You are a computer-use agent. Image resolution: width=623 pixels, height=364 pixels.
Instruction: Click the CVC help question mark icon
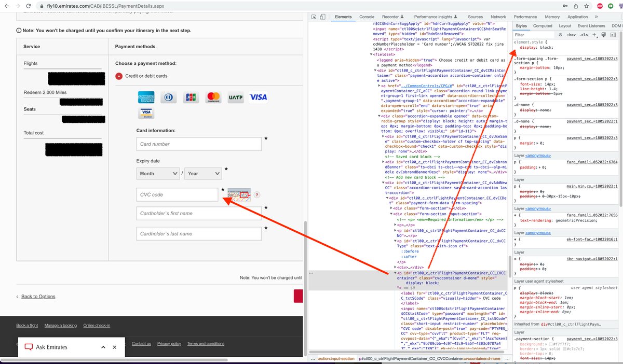256,195
